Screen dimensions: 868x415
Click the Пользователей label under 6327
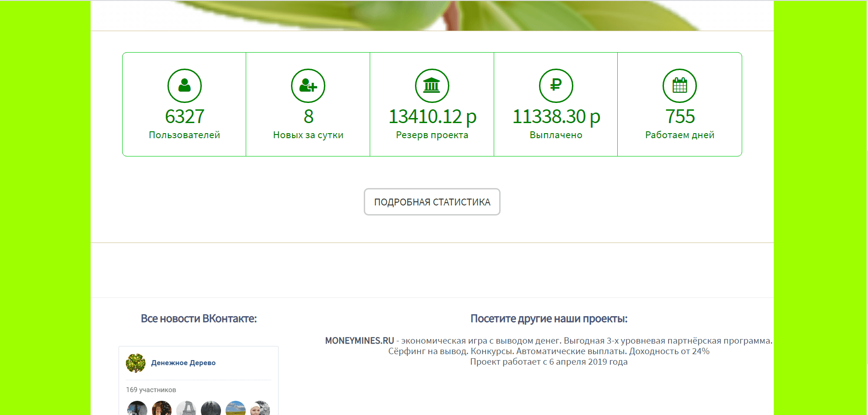coord(184,135)
